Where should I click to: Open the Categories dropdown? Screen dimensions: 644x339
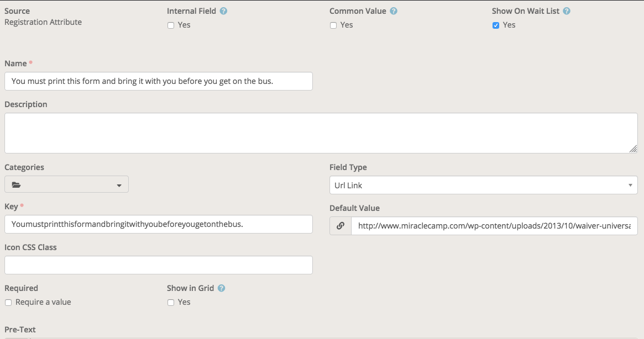pos(119,184)
